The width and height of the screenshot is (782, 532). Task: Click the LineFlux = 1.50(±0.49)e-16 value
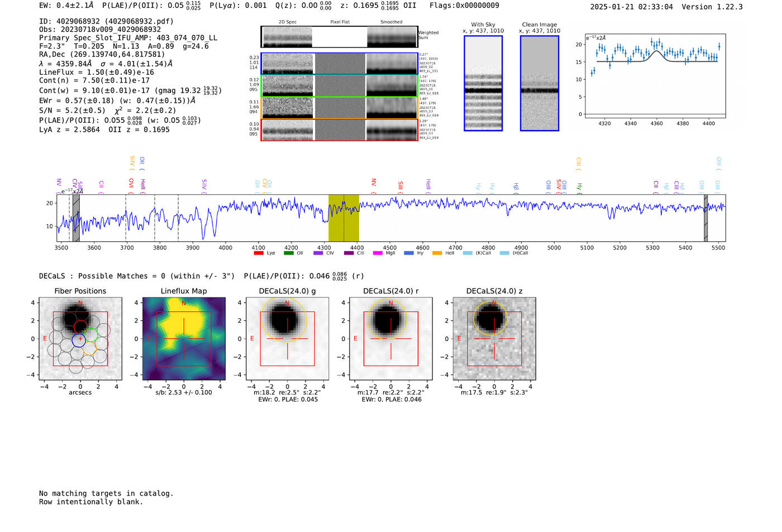point(97,73)
